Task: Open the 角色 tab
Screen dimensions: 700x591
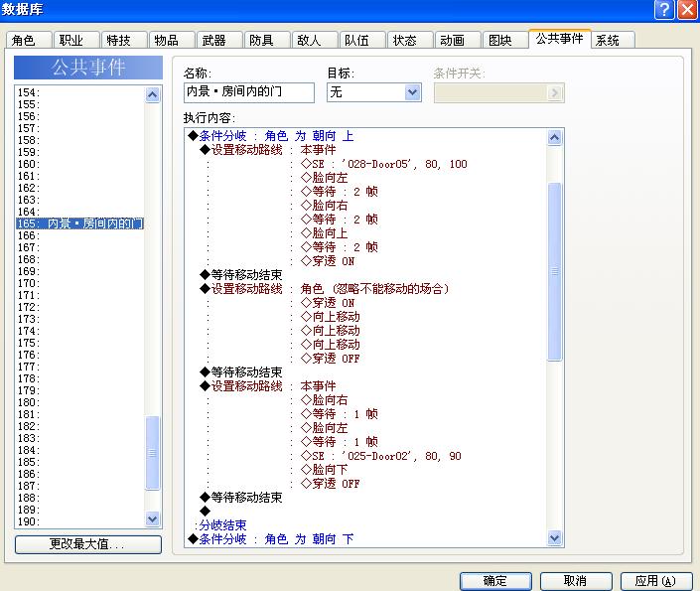Action: [x=28, y=40]
